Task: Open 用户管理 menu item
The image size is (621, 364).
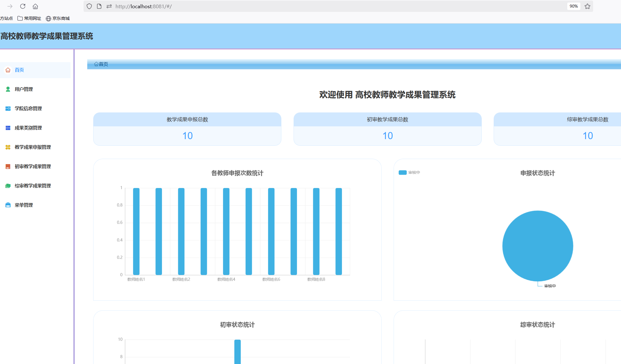Action: [x=24, y=89]
